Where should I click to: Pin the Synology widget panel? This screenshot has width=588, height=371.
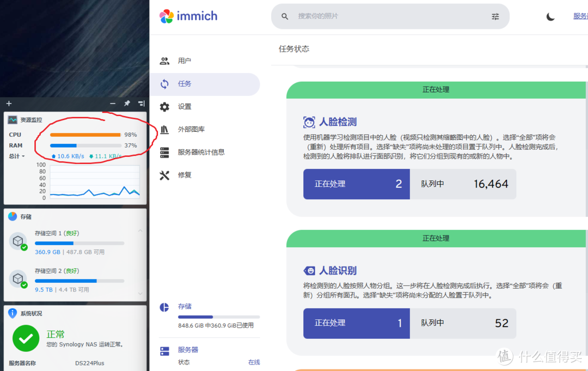tap(127, 103)
